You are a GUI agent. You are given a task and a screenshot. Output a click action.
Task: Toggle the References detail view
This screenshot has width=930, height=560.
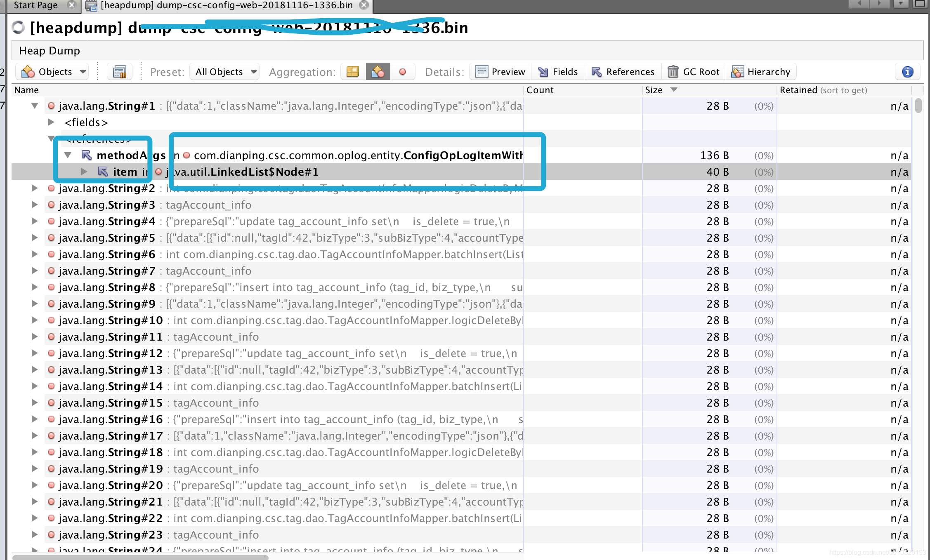(623, 71)
